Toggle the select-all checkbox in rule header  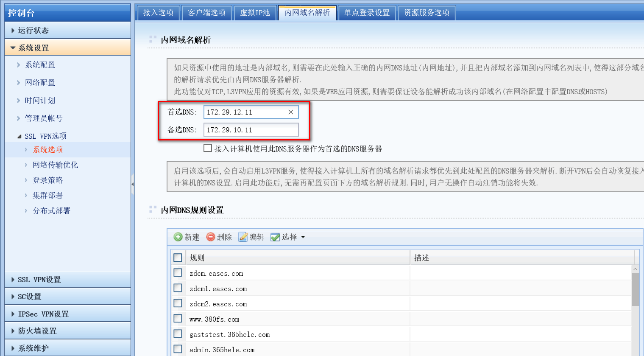click(178, 258)
